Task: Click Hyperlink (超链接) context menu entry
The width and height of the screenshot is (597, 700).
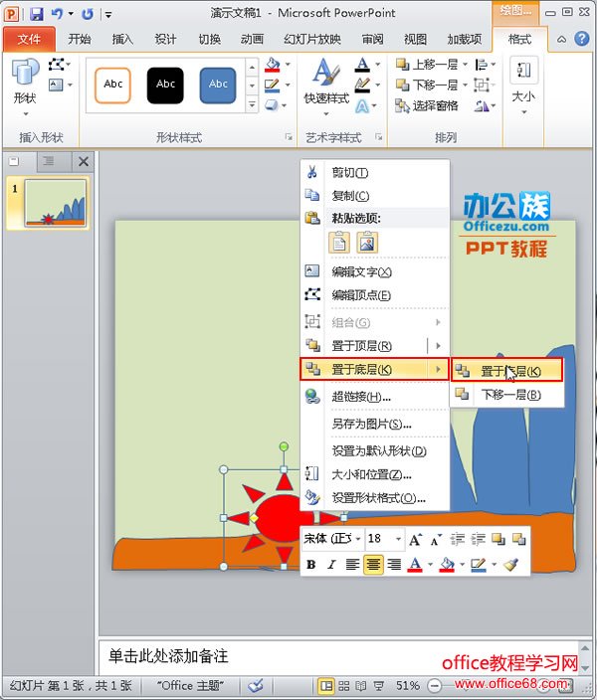Action: pyautogui.click(x=374, y=397)
